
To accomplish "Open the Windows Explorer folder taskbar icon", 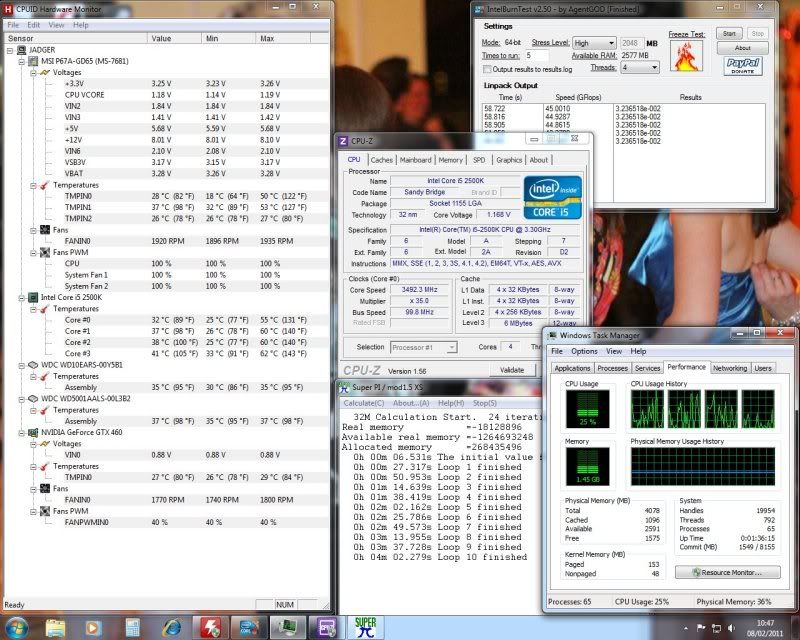I will (56, 627).
